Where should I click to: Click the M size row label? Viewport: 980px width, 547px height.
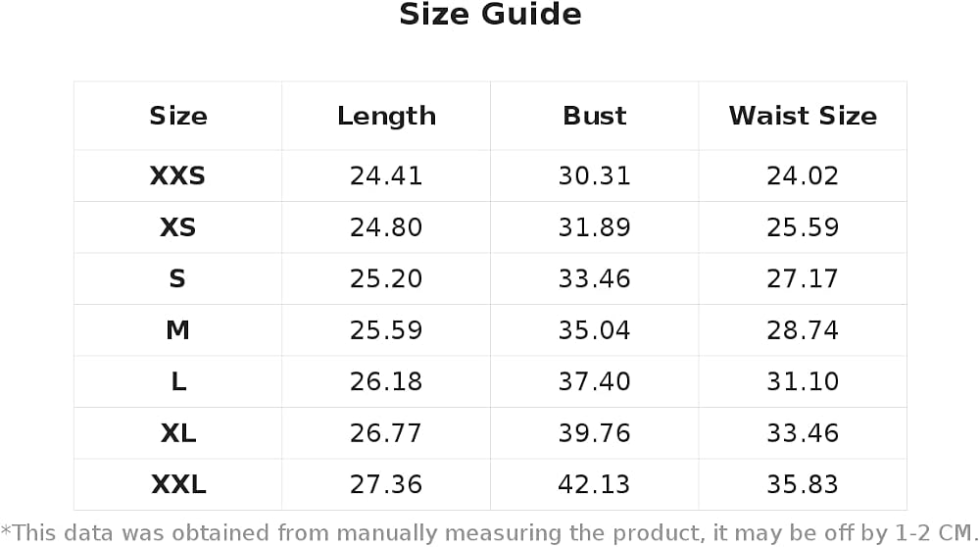point(178,330)
